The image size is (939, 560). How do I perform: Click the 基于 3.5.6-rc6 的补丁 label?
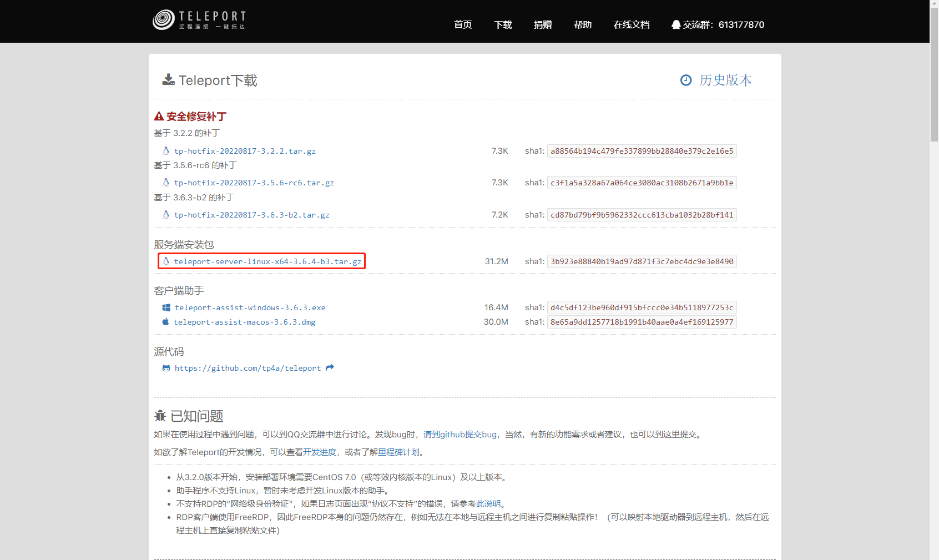point(195,165)
